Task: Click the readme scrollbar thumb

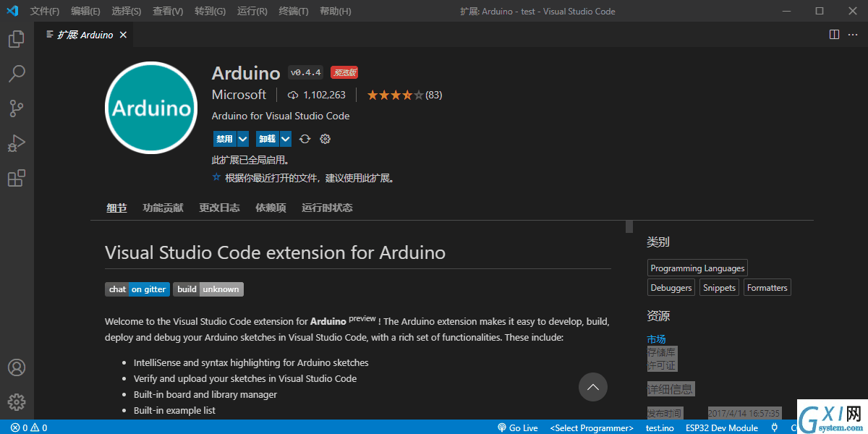Action: pyautogui.click(x=629, y=226)
